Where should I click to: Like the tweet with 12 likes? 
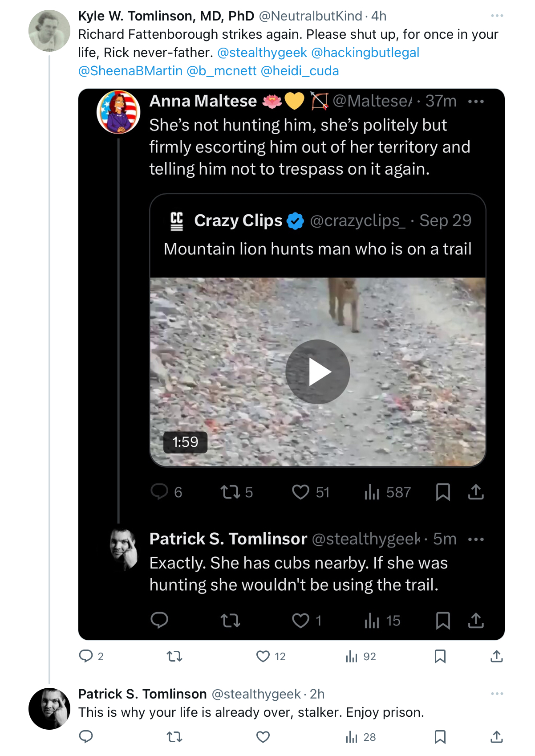pos(263,656)
